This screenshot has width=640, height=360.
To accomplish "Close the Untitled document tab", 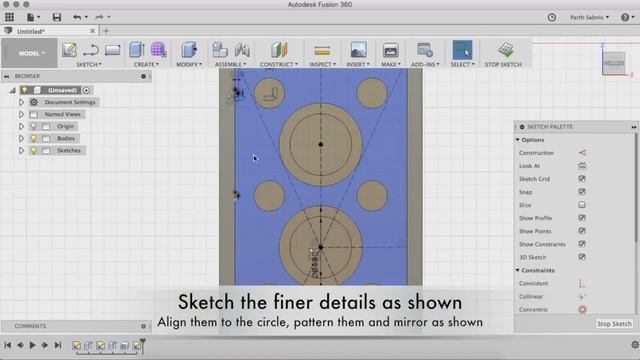I will click(x=93, y=31).
